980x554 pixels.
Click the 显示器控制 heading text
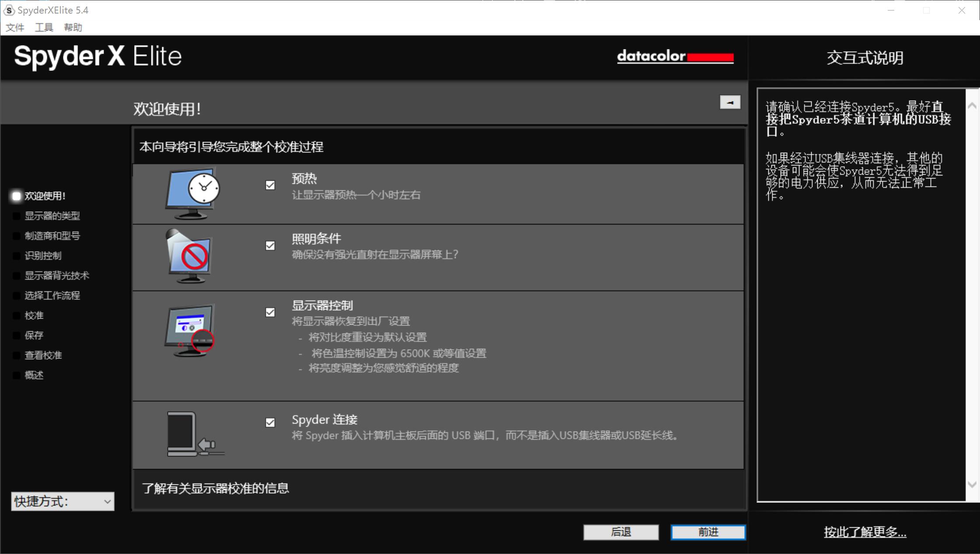pyautogui.click(x=323, y=305)
